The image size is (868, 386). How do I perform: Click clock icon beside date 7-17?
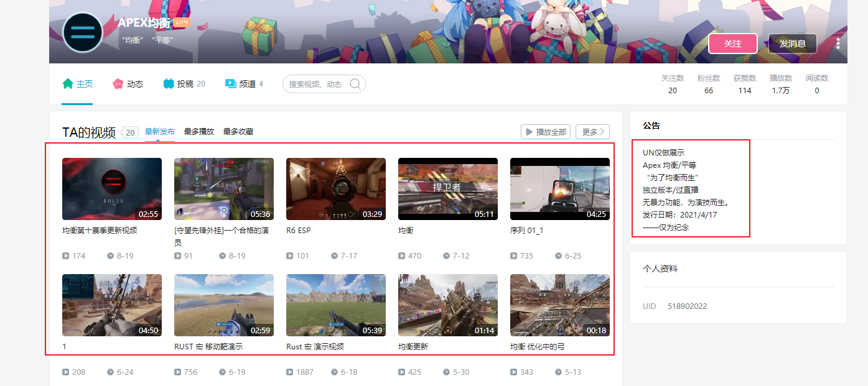[x=334, y=255]
